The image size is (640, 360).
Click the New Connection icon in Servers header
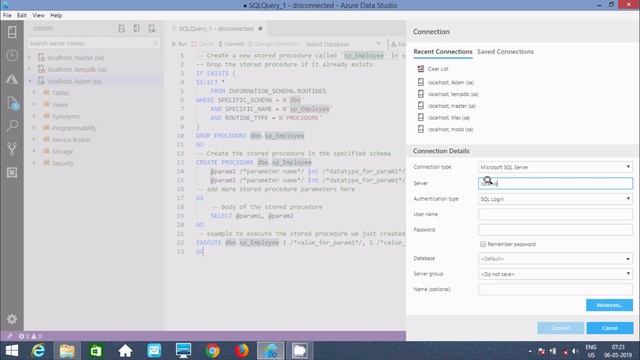pos(122,29)
